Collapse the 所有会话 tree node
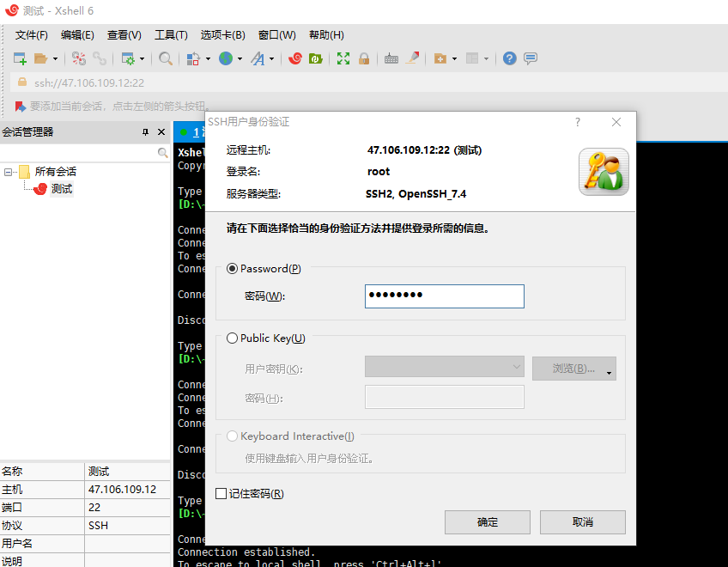The height and width of the screenshot is (567, 728). (x=8, y=173)
